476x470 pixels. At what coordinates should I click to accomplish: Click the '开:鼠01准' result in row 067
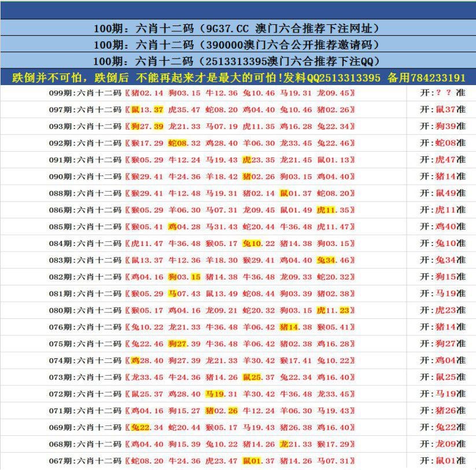pos(442,461)
